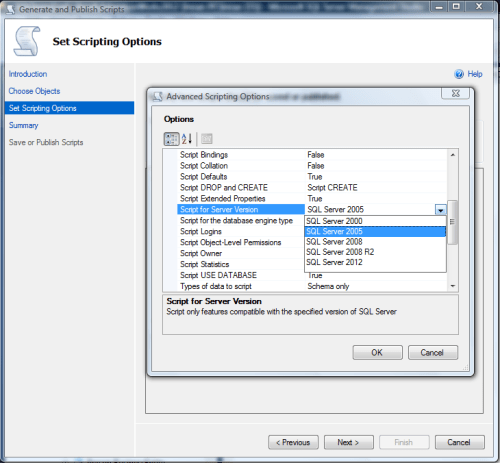This screenshot has width=500, height=463.
Task: Choose SQL Server 2008 from the list
Action: 375,242
